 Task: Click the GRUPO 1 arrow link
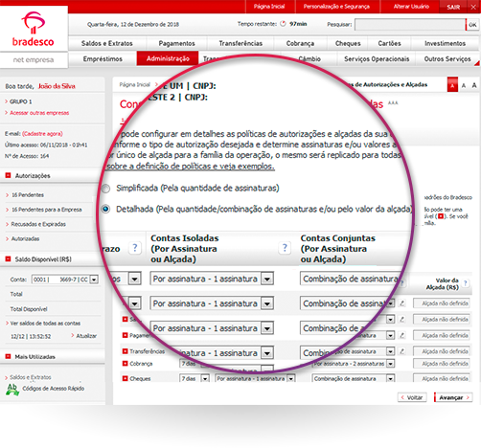point(18,101)
